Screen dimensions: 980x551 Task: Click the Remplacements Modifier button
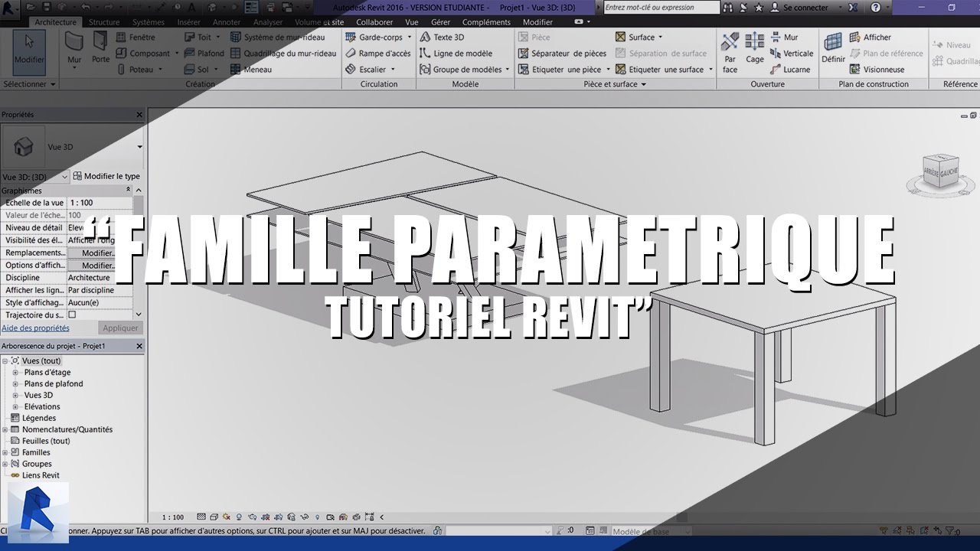click(x=98, y=253)
